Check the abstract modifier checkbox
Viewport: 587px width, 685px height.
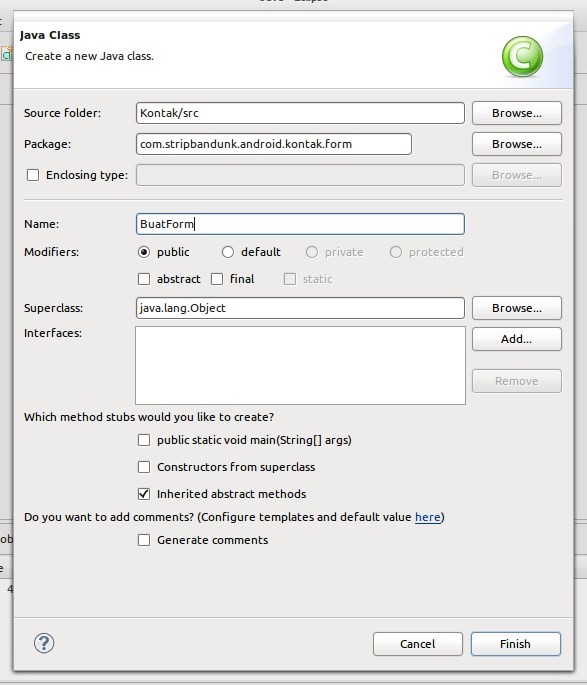coord(144,279)
